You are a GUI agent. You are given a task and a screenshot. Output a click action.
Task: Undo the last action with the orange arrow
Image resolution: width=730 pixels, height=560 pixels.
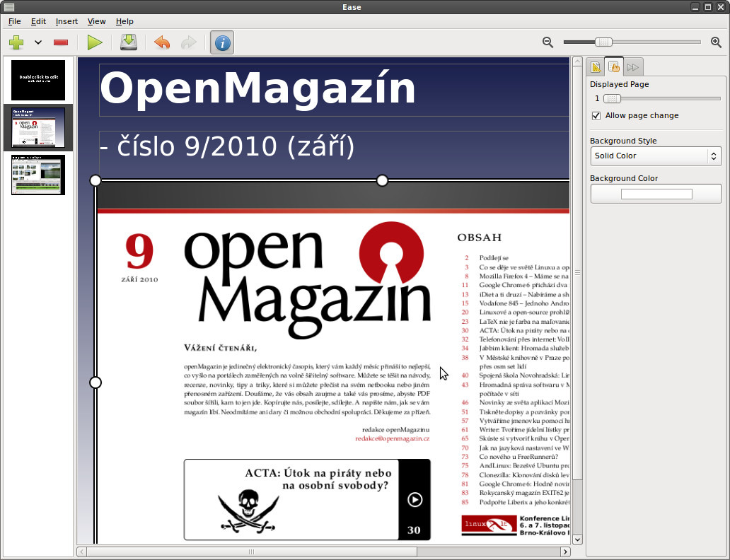coord(162,42)
